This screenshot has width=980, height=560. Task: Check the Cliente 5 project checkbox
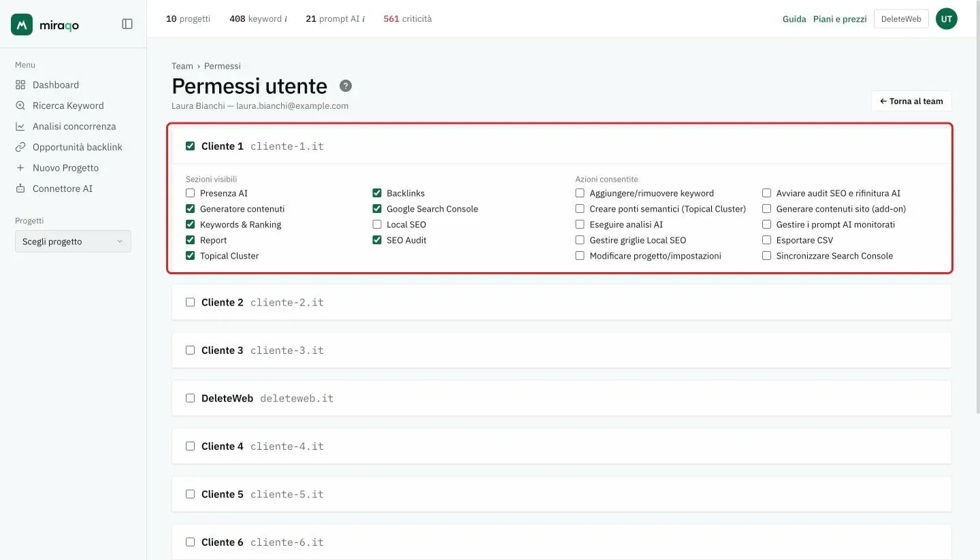pyautogui.click(x=191, y=494)
